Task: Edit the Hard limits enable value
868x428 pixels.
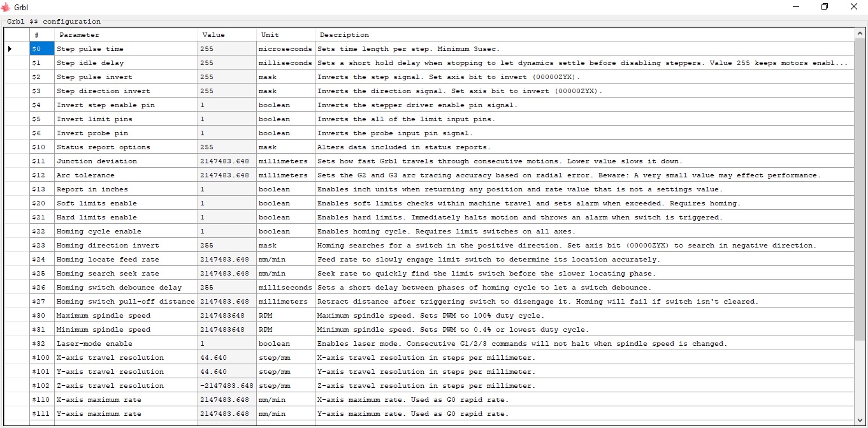Action: click(227, 218)
